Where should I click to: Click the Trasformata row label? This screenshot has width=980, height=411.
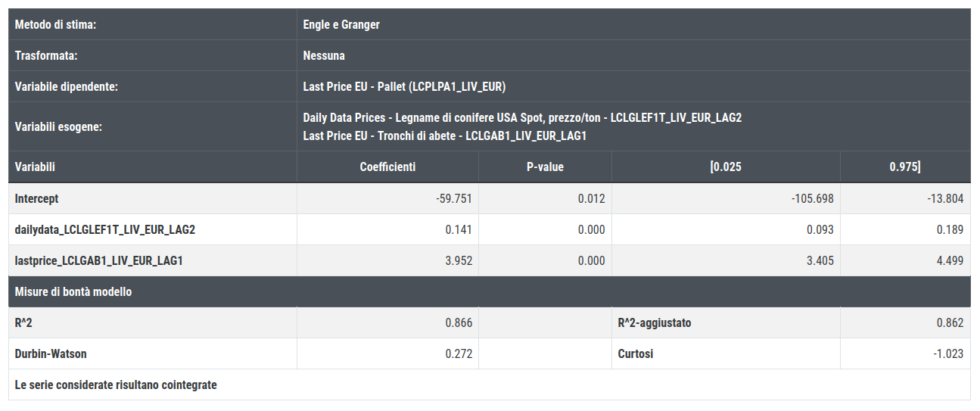pyautogui.click(x=46, y=56)
